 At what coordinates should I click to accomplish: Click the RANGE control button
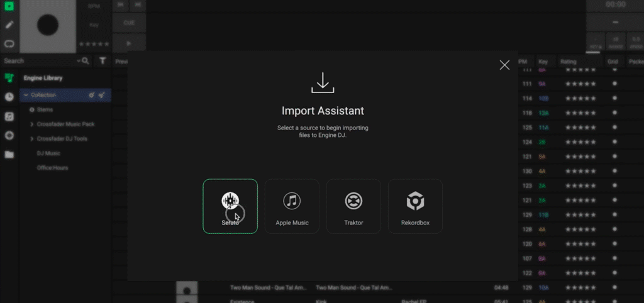coord(616,43)
